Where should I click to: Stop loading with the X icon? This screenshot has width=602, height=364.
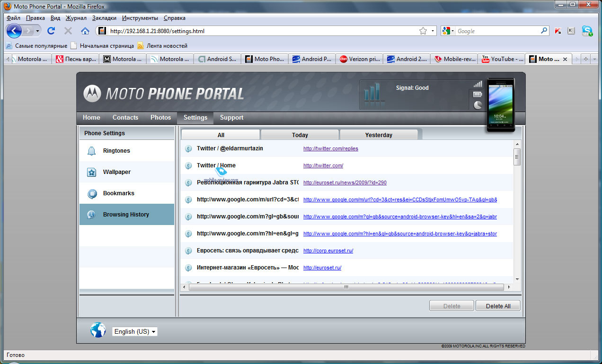point(68,31)
